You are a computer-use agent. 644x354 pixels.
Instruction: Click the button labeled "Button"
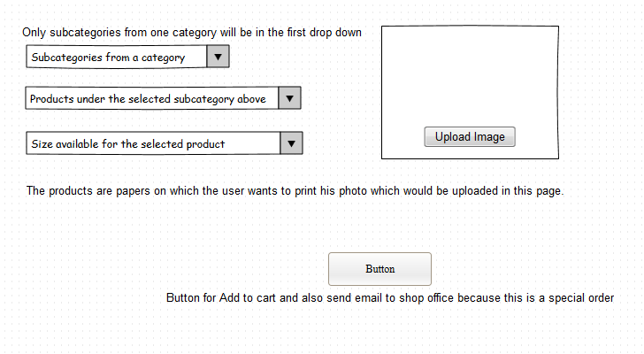(379, 269)
